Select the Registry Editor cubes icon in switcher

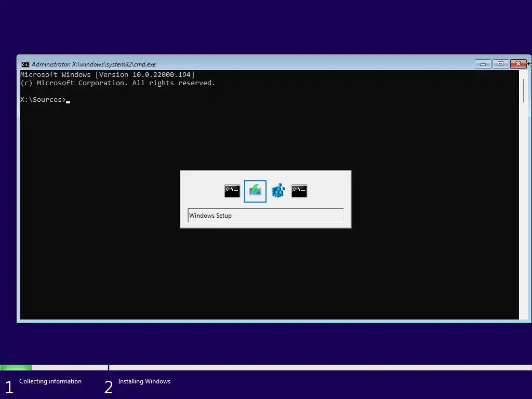click(278, 191)
